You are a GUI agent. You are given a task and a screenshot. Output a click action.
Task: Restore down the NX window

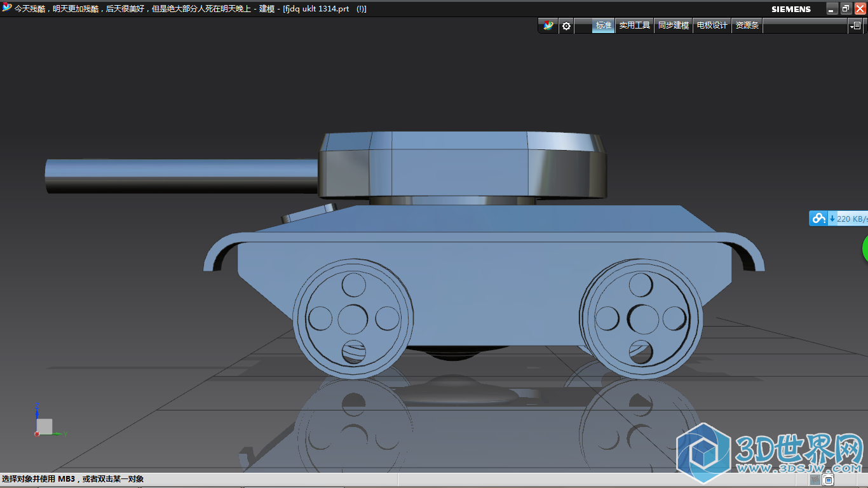tap(846, 8)
